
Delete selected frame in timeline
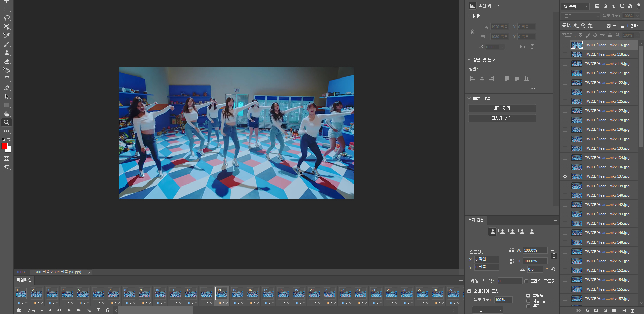click(108, 310)
